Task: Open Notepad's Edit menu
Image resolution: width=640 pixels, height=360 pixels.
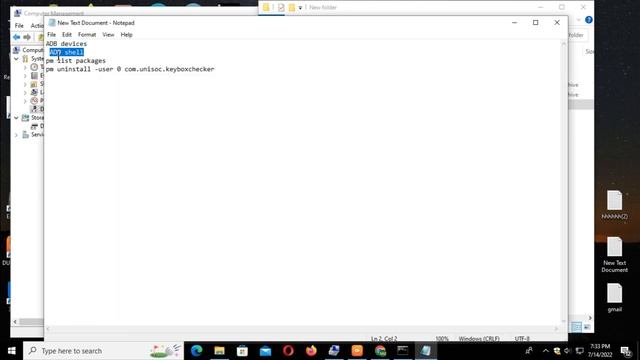Action: [x=67, y=35]
